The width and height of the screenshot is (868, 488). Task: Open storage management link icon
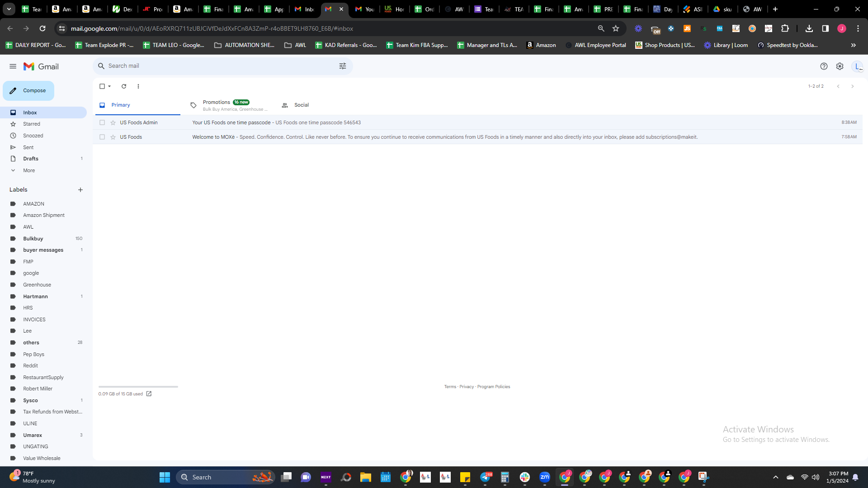click(149, 394)
